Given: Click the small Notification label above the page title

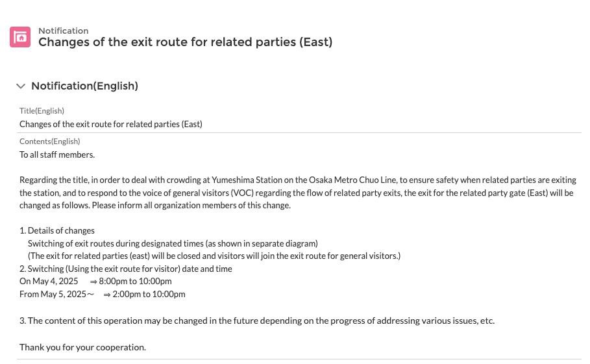Looking at the screenshot, I should coord(63,30).
